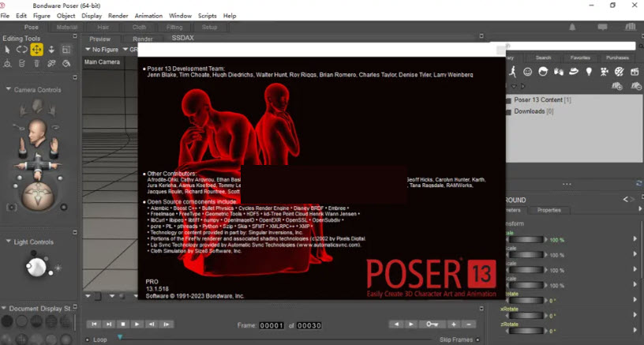This screenshot has width=644, height=345.
Task: Click the library search text field
Action: [571, 46]
